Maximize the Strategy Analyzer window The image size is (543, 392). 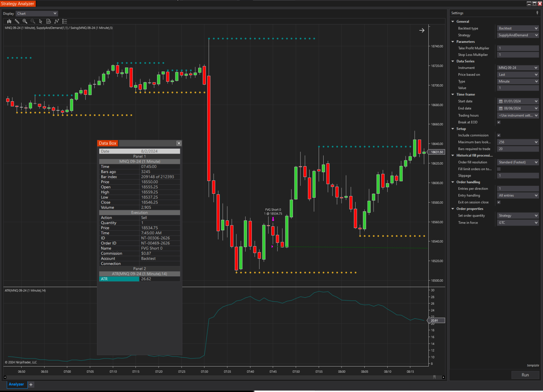(x=535, y=4)
